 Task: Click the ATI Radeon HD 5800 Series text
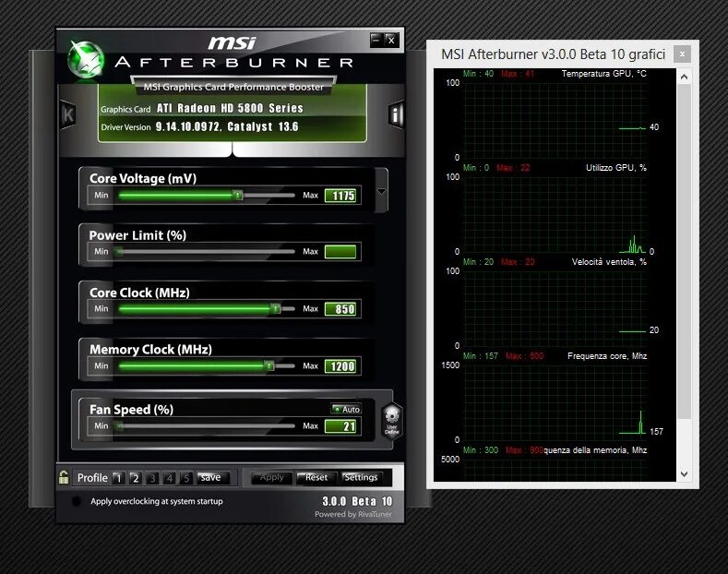pos(230,108)
